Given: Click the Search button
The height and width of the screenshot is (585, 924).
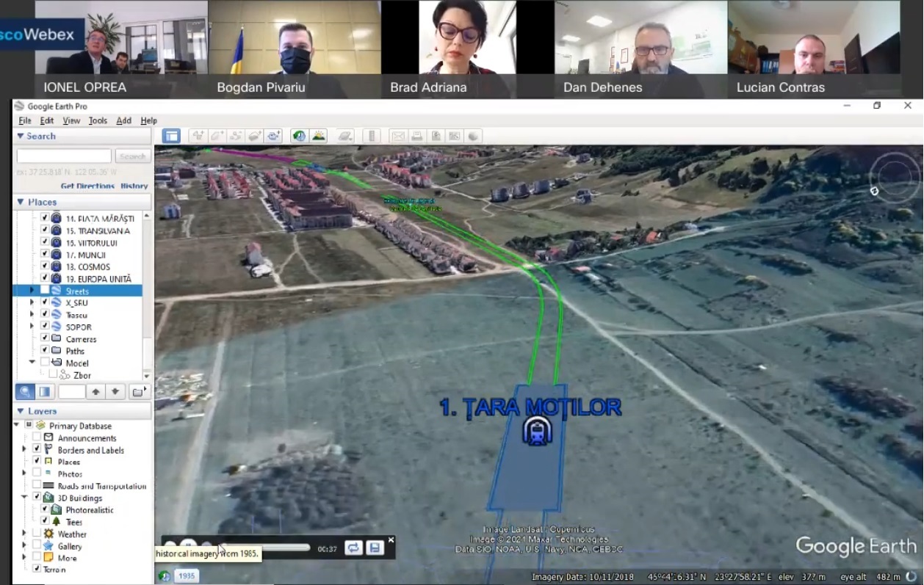Looking at the screenshot, I should 133,156.
